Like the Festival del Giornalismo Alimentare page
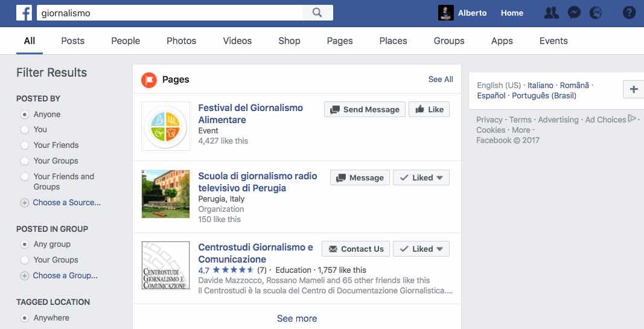644x329 pixels. point(429,110)
